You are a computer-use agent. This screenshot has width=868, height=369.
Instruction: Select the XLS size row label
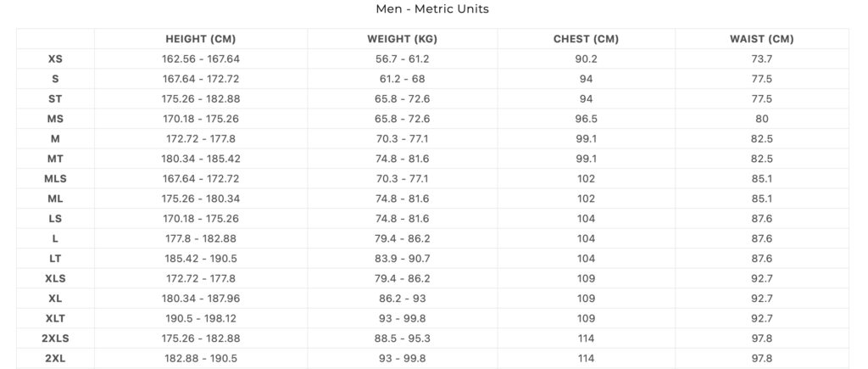tap(55, 278)
